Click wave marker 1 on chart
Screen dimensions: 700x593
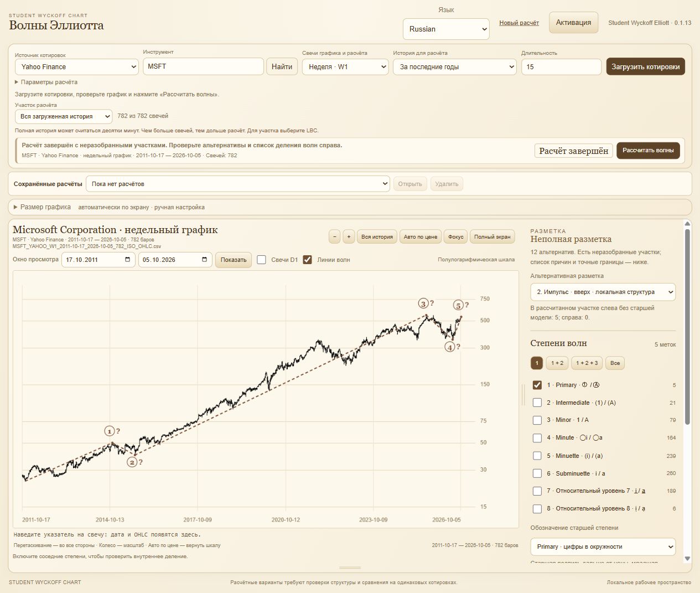[x=110, y=431]
